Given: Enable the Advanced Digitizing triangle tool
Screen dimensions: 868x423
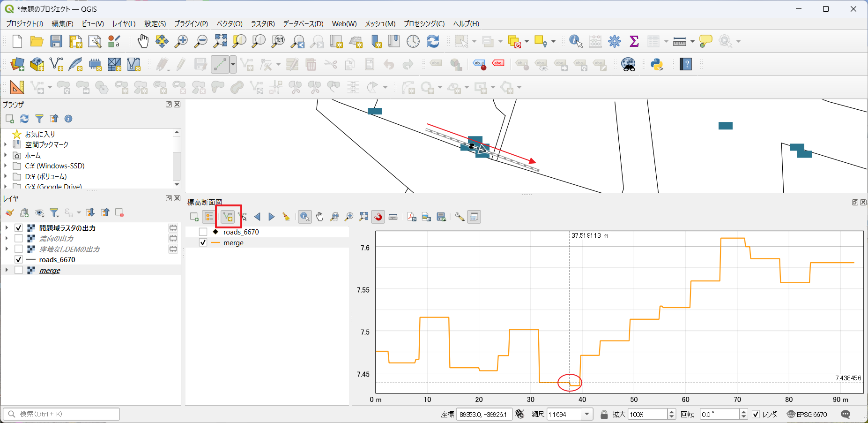Looking at the screenshot, I should tap(17, 87).
